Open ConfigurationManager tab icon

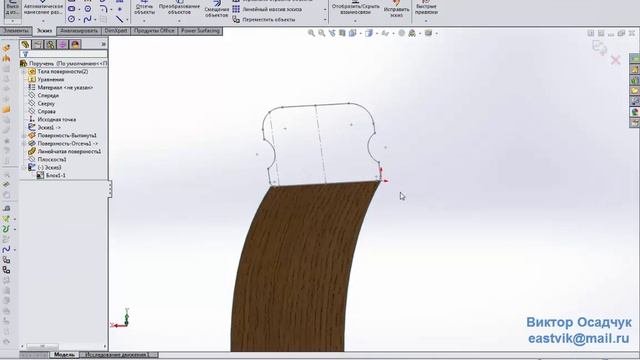coord(50,44)
